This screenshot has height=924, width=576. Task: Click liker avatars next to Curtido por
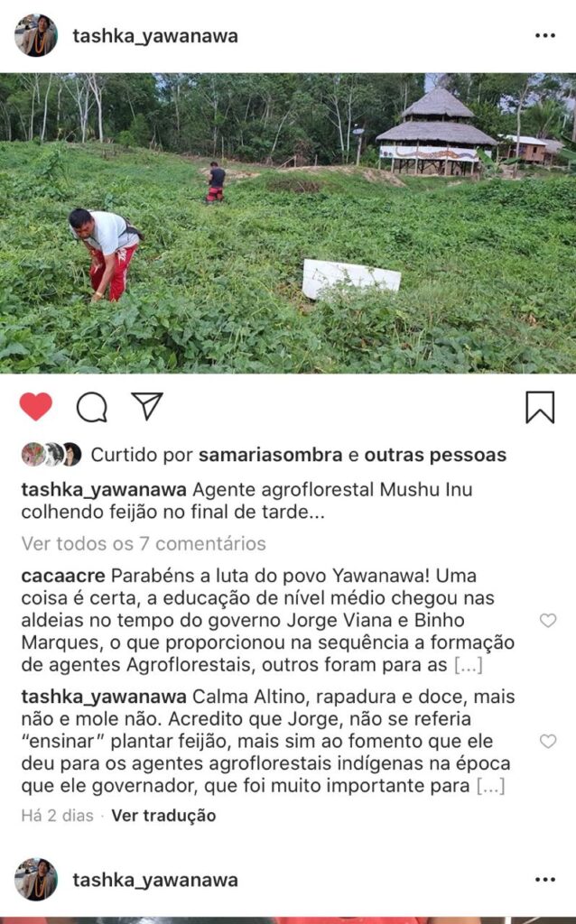51,455
